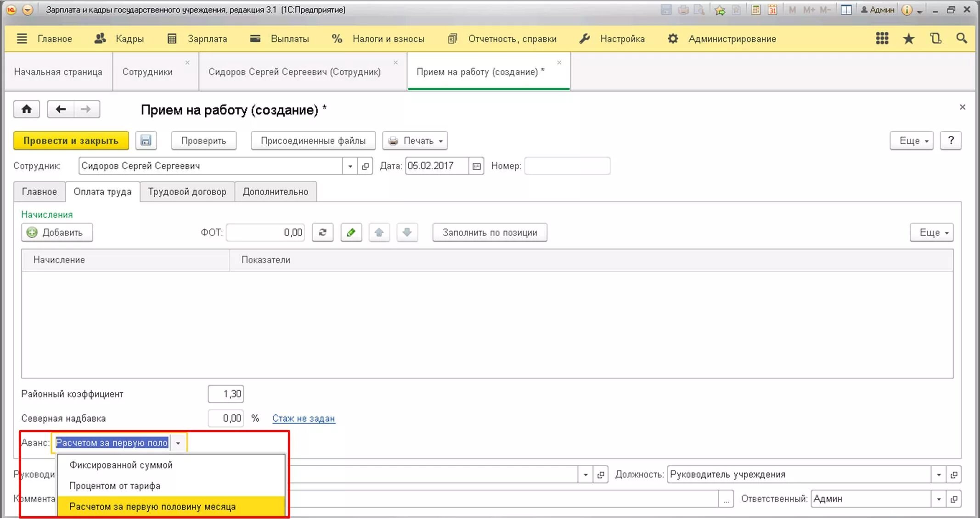This screenshot has height=519, width=980.
Task: Open the Печать dropdown button
Action: (415, 141)
